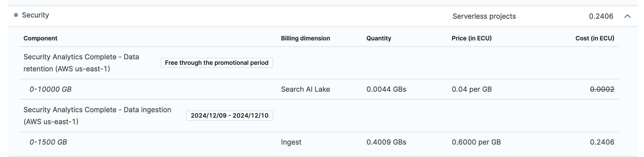Click the Free through the promotional period badge
644x157 pixels.
pyautogui.click(x=217, y=63)
